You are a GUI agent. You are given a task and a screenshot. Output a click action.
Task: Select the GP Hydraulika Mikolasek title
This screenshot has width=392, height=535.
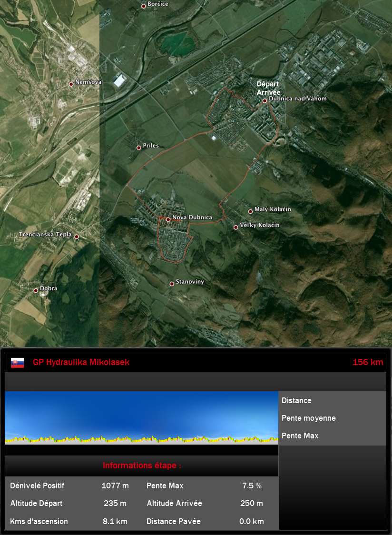point(81,362)
